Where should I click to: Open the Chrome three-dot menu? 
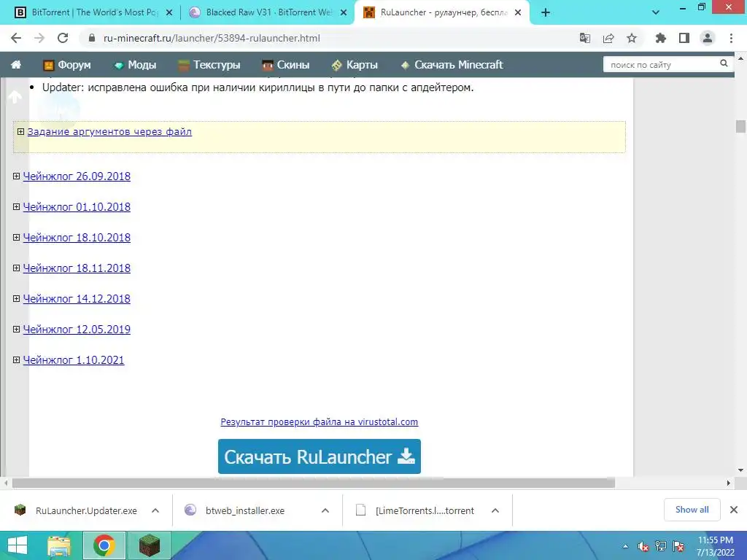(731, 38)
